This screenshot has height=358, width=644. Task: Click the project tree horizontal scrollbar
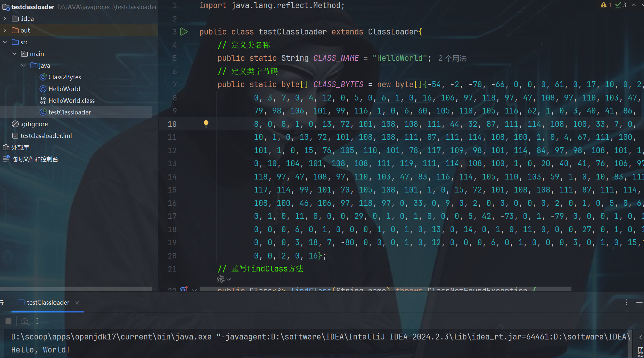click(76, 289)
